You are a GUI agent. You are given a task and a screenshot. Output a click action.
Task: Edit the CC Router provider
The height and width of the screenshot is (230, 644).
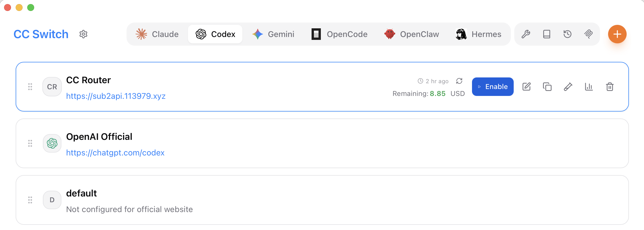coord(526,87)
